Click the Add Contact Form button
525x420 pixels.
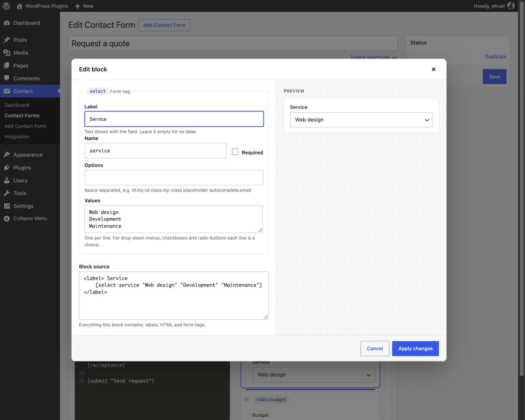[164, 25]
